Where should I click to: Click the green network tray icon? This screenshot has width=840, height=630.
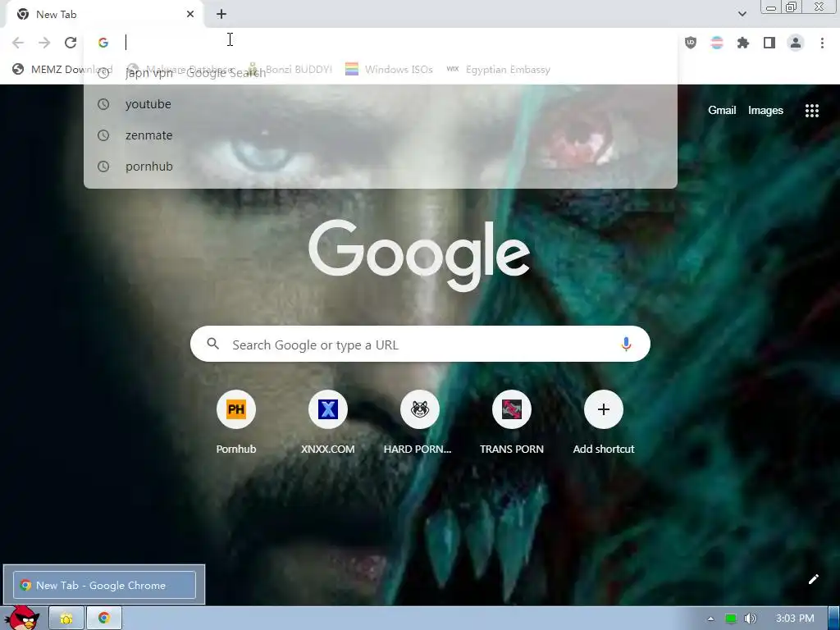[730, 619]
